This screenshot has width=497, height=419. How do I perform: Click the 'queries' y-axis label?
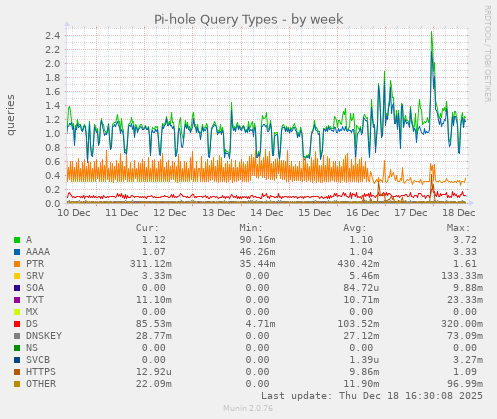tap(11, 115)
